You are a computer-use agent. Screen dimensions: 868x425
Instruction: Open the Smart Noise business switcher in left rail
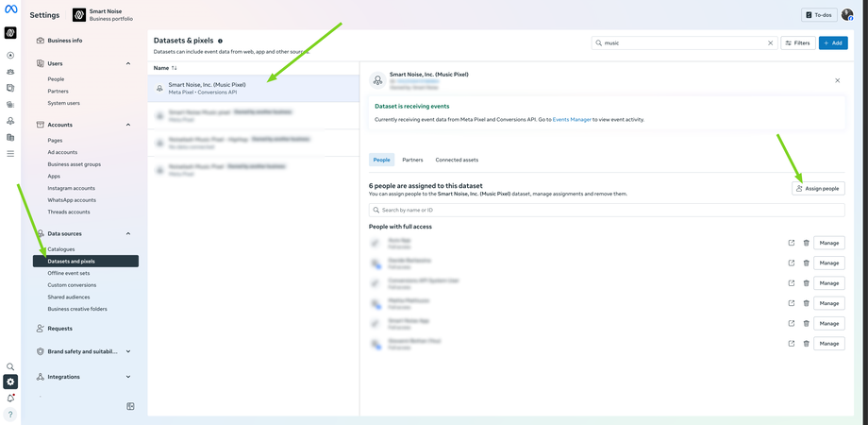pos(10,33)
